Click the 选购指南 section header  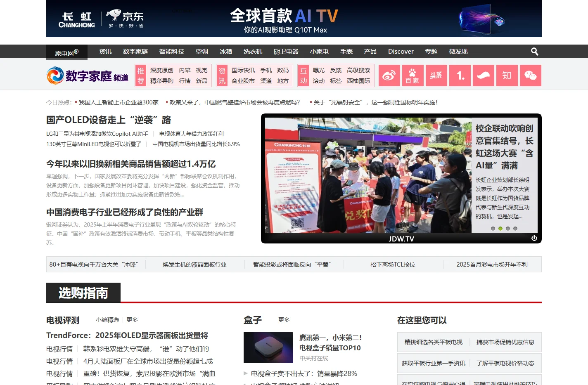point(83,293)
